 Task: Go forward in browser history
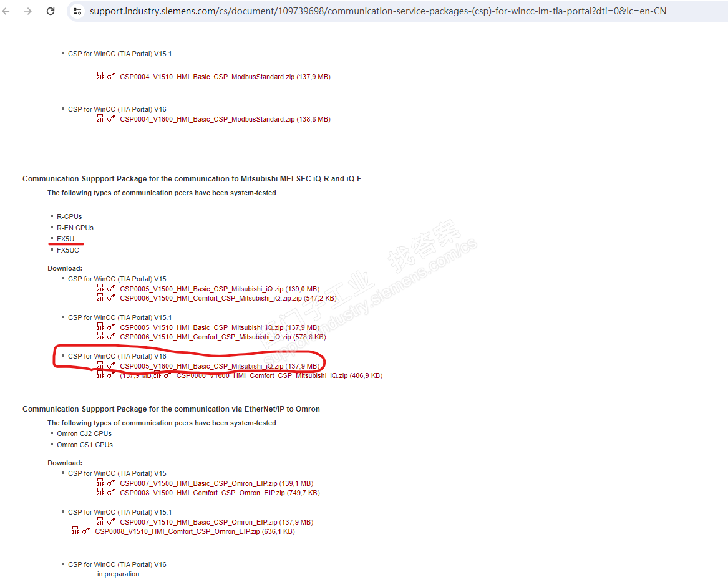click(x=28, y=11)
